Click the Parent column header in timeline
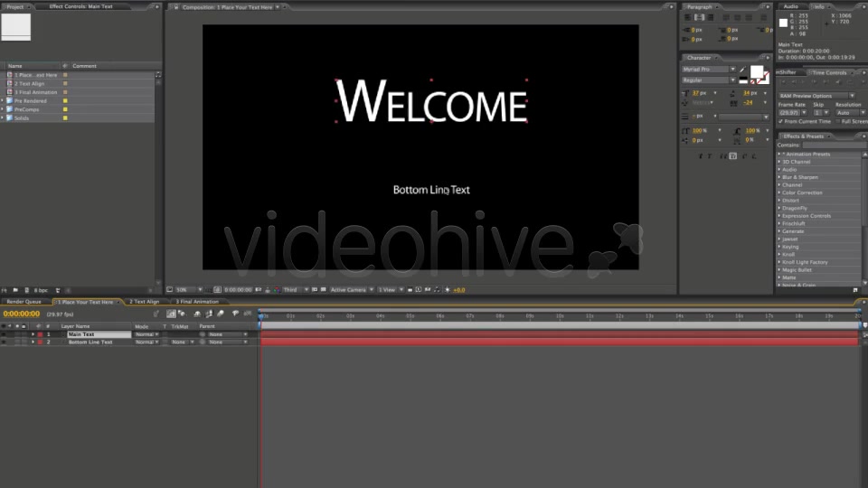868x488 pixels. (207, 326)
